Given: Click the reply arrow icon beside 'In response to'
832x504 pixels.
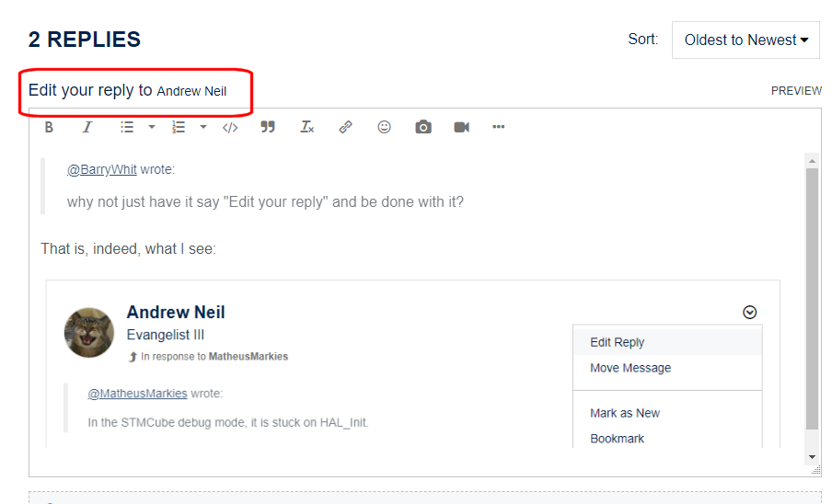Looking at the screenshot, I should (133, 357).
